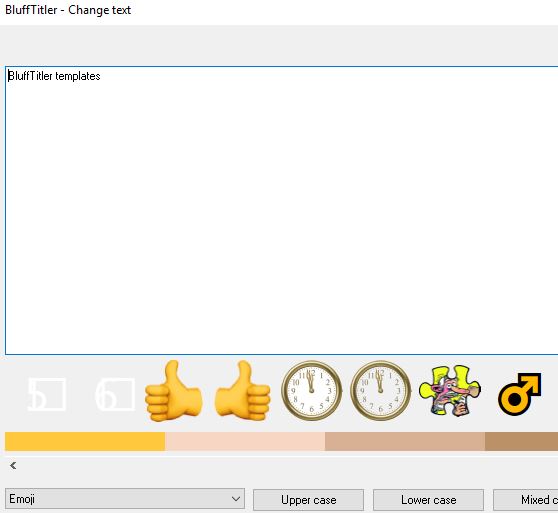Insert the first clock emoji
The width and height of the screenshot is (558, 513).
click(312, 391)
